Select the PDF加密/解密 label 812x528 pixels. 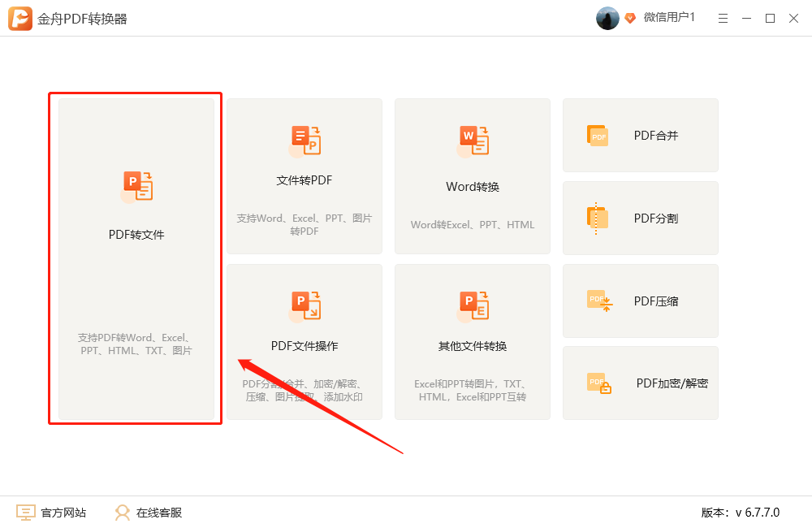(x=672, y=383)
